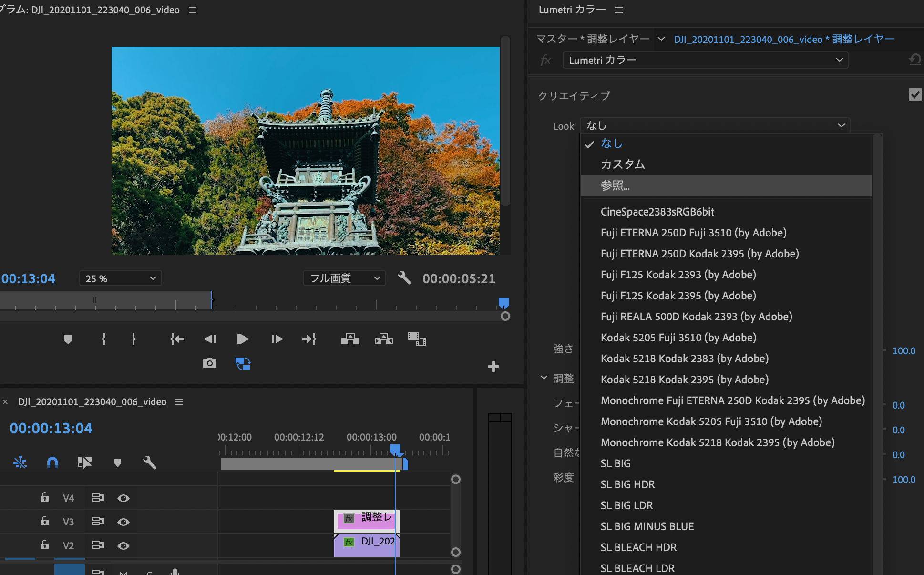Open the フル画質 playback resolution dropdown

click(x=345, y=278)
